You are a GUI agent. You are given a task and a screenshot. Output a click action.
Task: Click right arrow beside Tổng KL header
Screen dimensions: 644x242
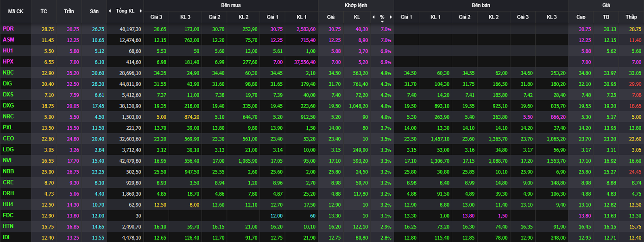point(140,11)
